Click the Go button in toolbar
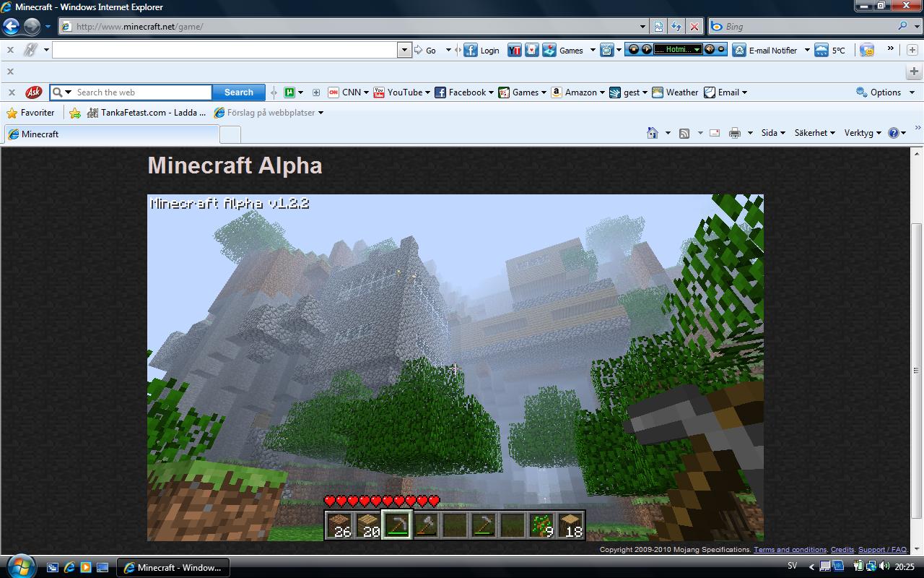Image resolution: width=924 pixels, height=578 pixels. (424, 50)
